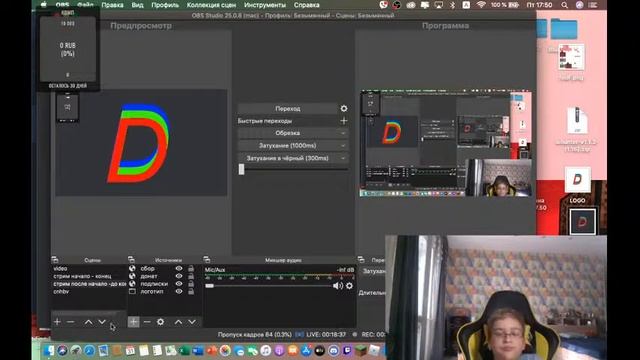
Task: Move scene down with the down arrow
Action: click(102, 322)
